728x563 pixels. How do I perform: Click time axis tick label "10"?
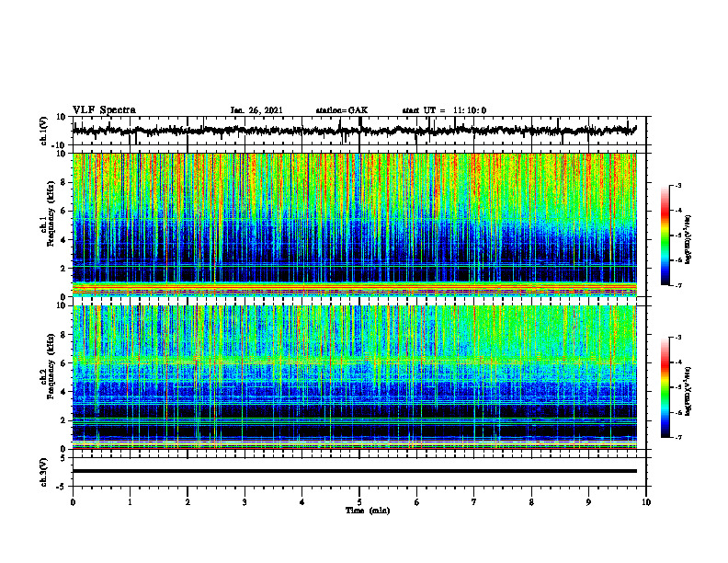pos(646,502)
